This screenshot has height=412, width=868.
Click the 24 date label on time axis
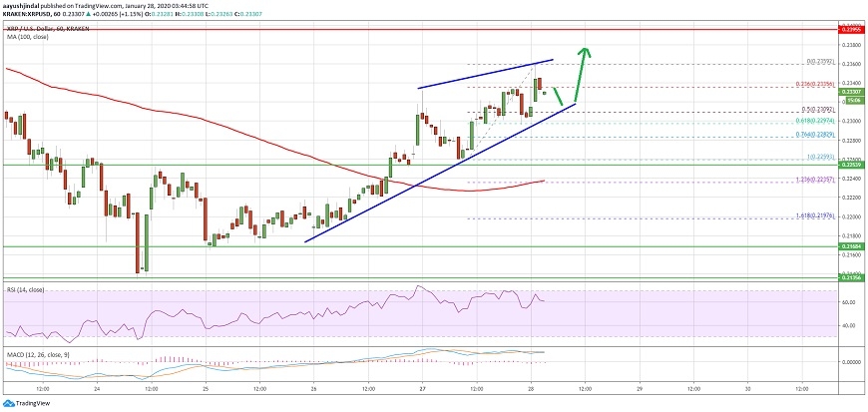click(x=97, y=389)
